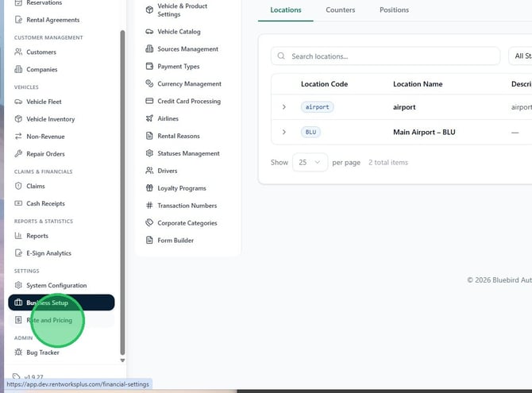The width and height of the screenshot is (532, 393).
Task: Click sidebar scrollbar down arrow
Action: click(x=122, y=360)
